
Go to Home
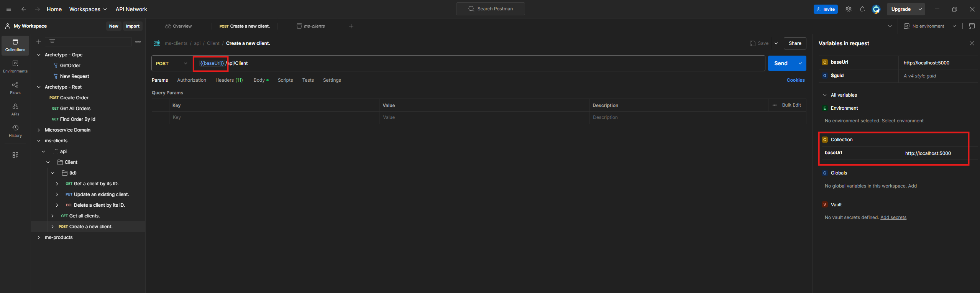click(x=54, y=9)
